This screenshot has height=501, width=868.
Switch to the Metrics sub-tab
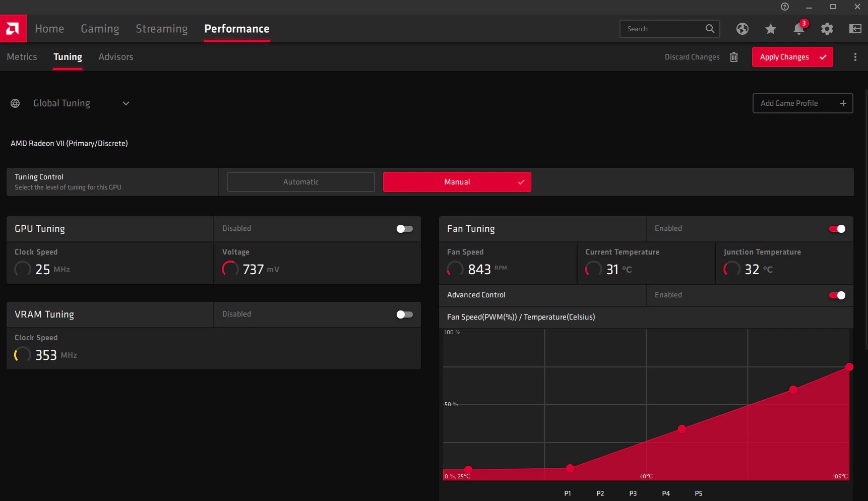coord(22,57)
